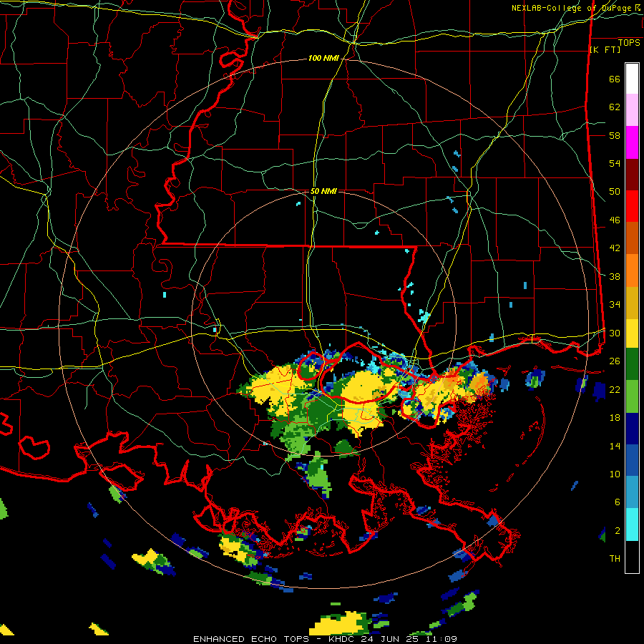Click the '22' scale value
This screenshot has height=644, width=644.
pyautogui.click(x=615, y=390)
